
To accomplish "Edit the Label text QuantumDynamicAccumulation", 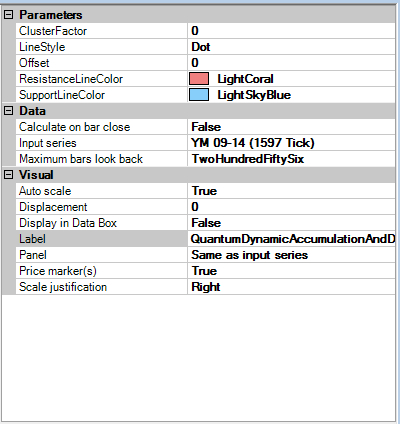I will [x=292, y=239].
